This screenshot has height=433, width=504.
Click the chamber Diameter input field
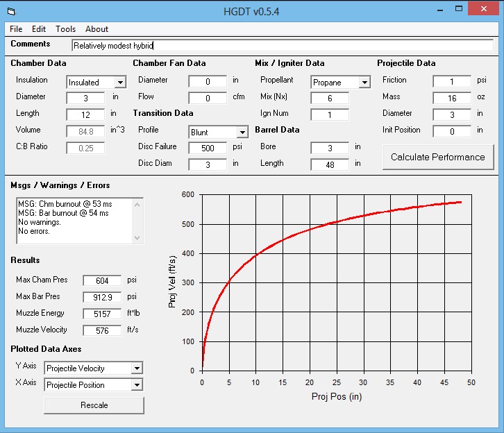click(x=85, y=98)
